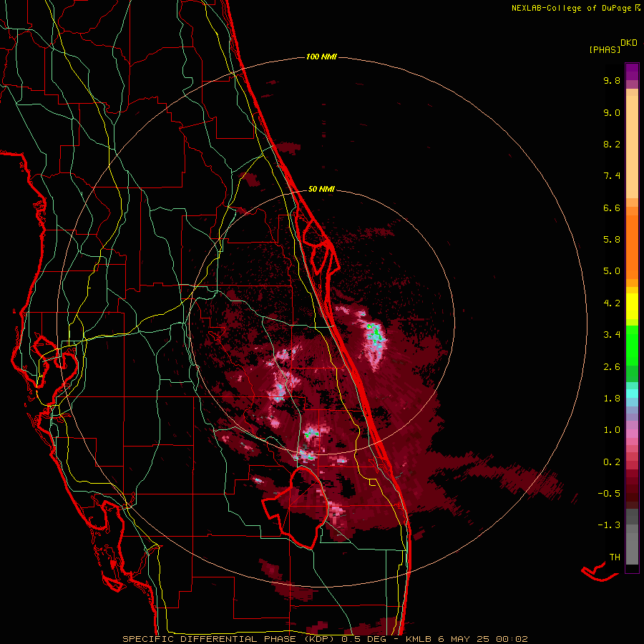Click the 5.8 scale value
This screenshot has width=644, height=644.
(x=612, y=240)
